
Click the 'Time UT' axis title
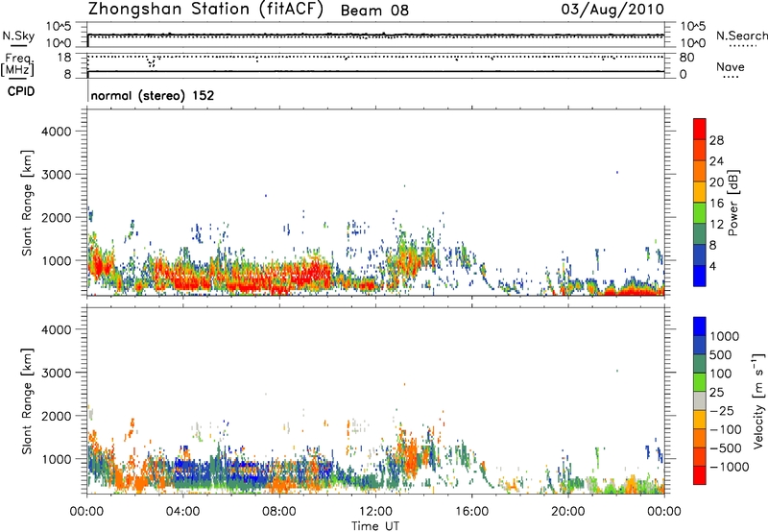tap(375, 526)
